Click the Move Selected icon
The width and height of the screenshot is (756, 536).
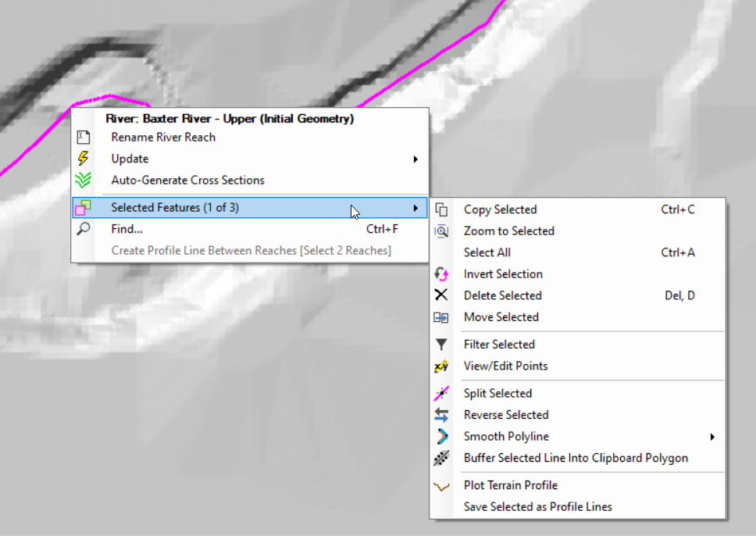(x=441, y=317)
